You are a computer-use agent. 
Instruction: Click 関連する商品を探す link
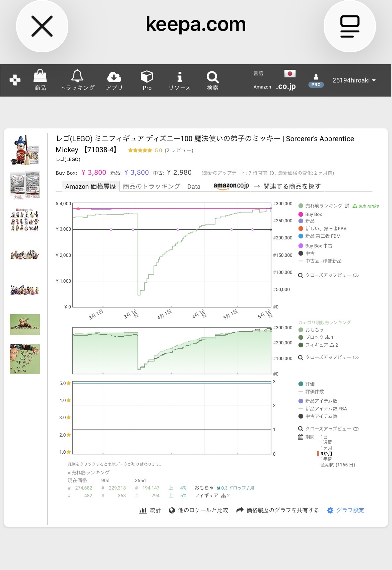tap(292, 186)
